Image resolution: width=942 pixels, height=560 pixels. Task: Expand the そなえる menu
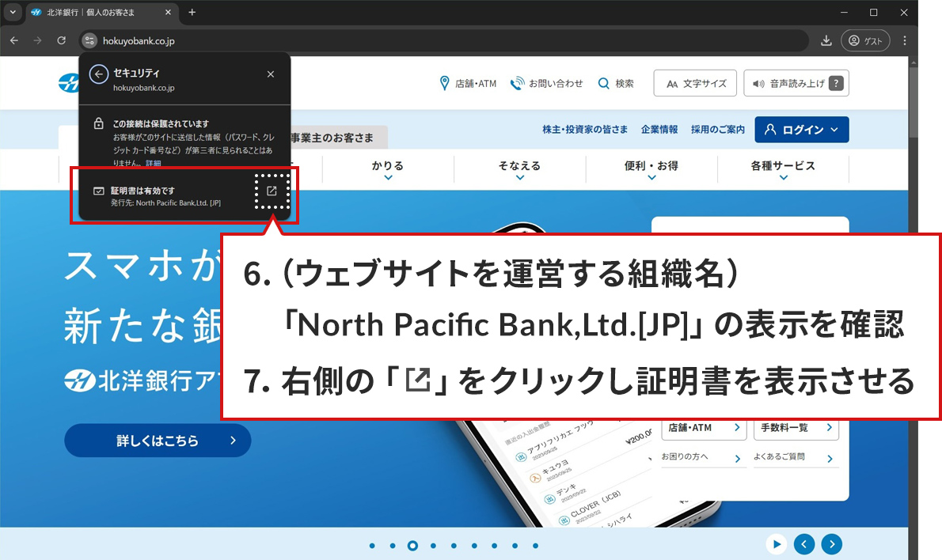[519, 168]
